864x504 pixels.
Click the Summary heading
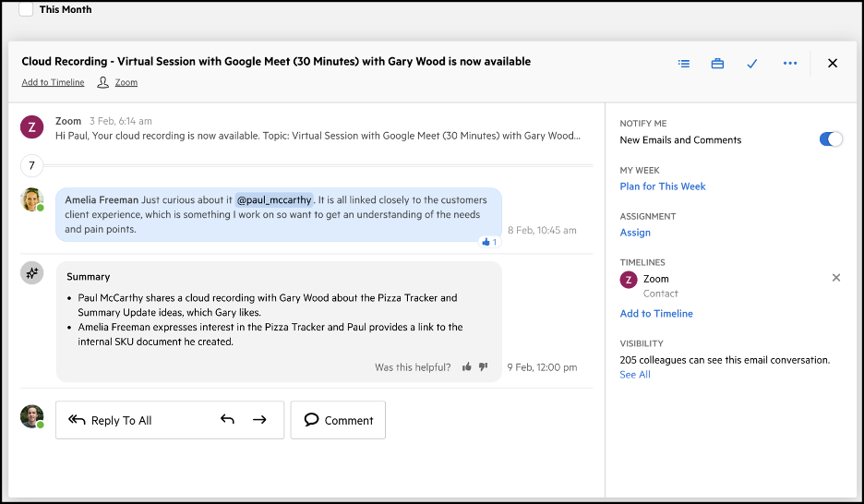(89, 277)
